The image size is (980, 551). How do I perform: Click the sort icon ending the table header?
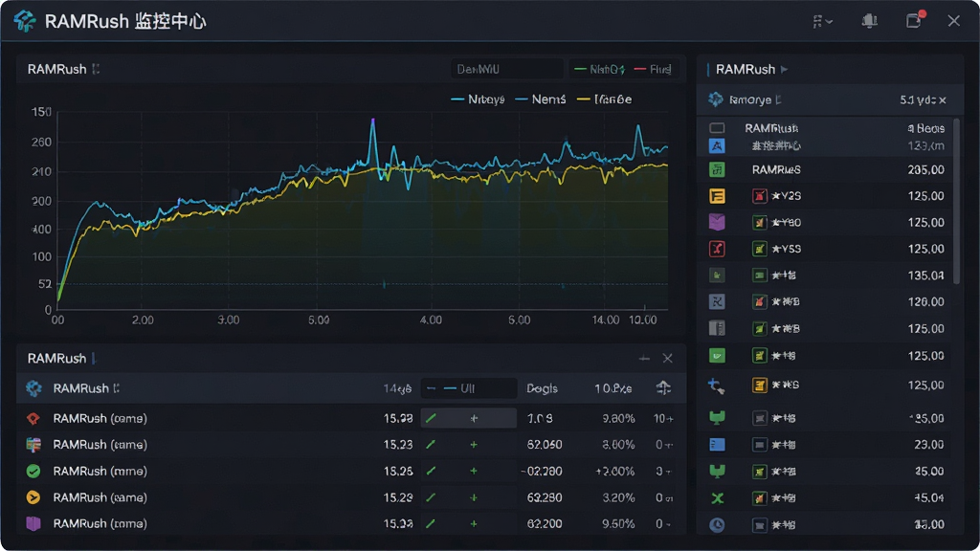tap(663, 388)
